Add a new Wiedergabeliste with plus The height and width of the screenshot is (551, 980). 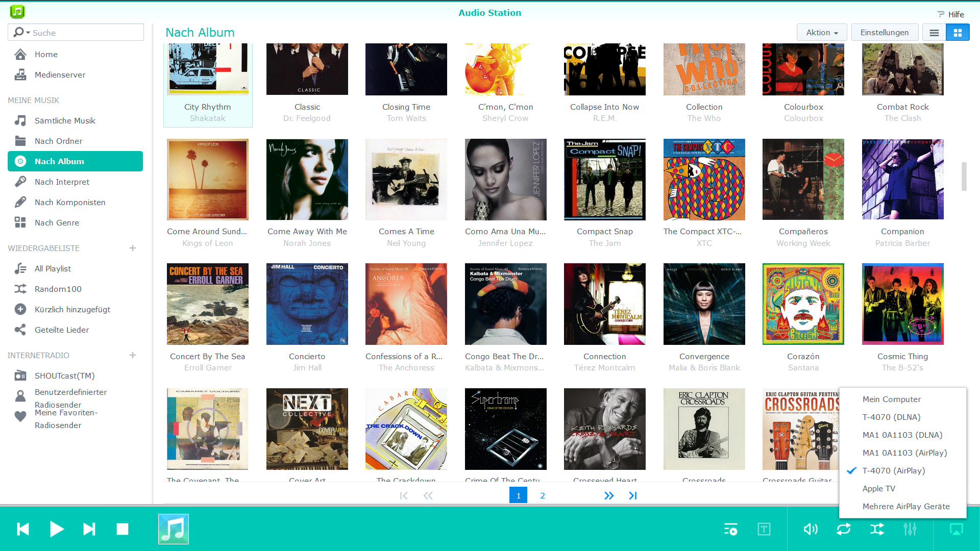[133, 248]
